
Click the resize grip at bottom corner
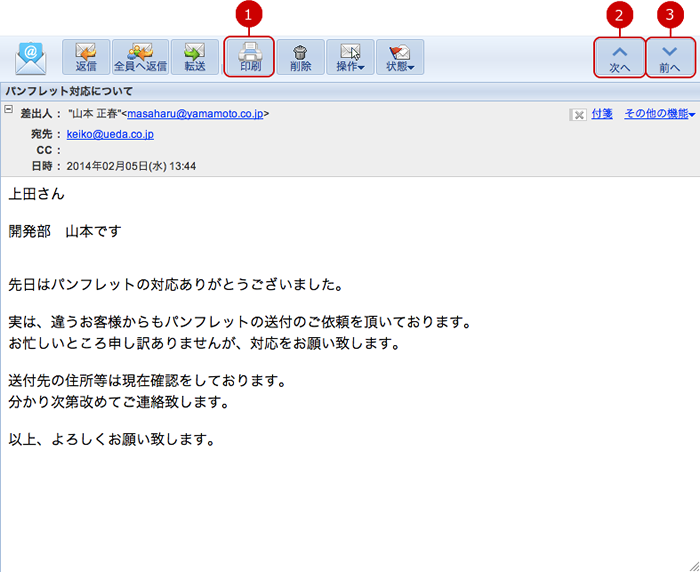click(694, 567)
